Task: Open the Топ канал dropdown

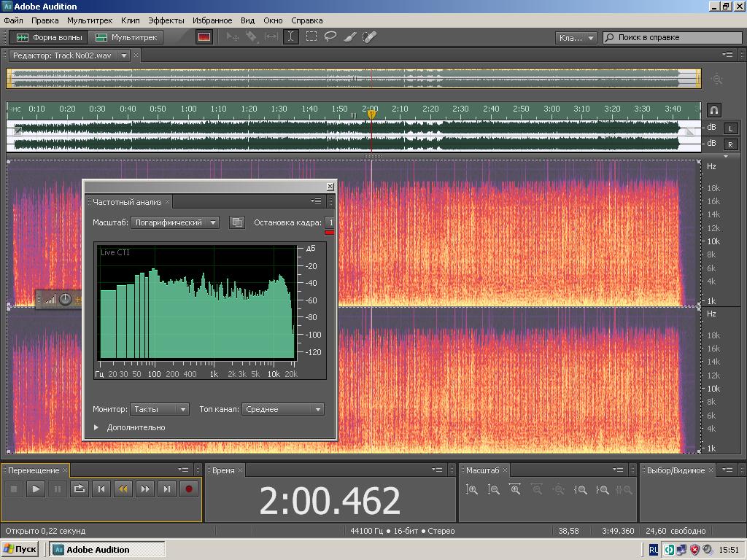Action: (x=283, y=410)
